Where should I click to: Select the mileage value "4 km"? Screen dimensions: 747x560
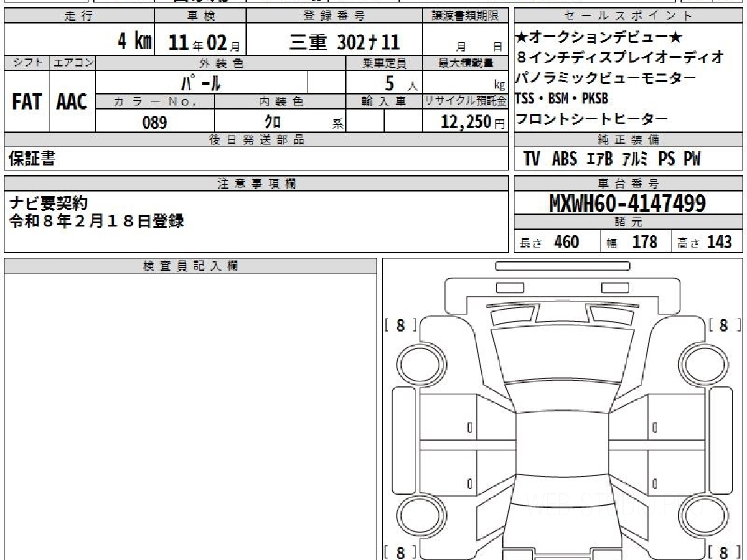click(x=135, y=41)
